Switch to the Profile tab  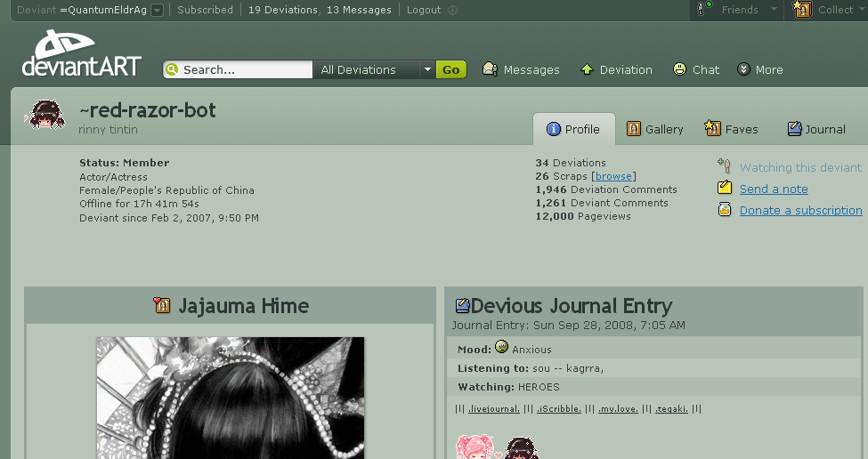pyautogui.click(x=574, y=129)
